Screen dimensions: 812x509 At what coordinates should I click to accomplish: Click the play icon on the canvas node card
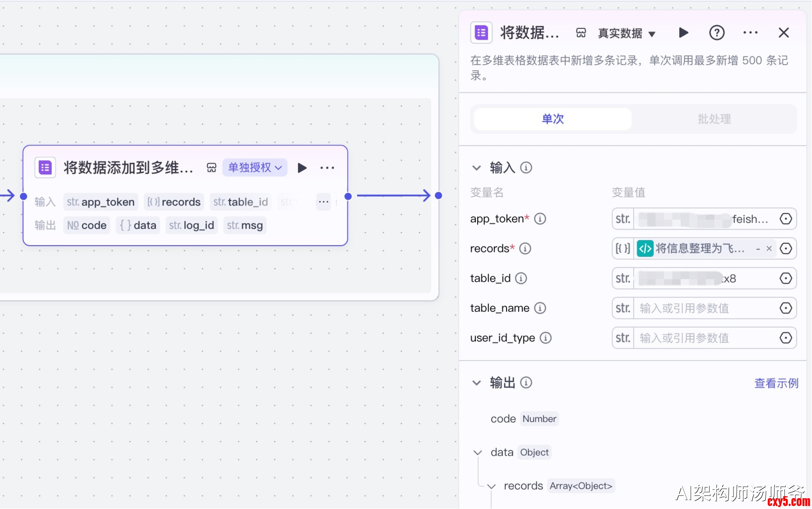pyautogui.click(x=302, y=168)
